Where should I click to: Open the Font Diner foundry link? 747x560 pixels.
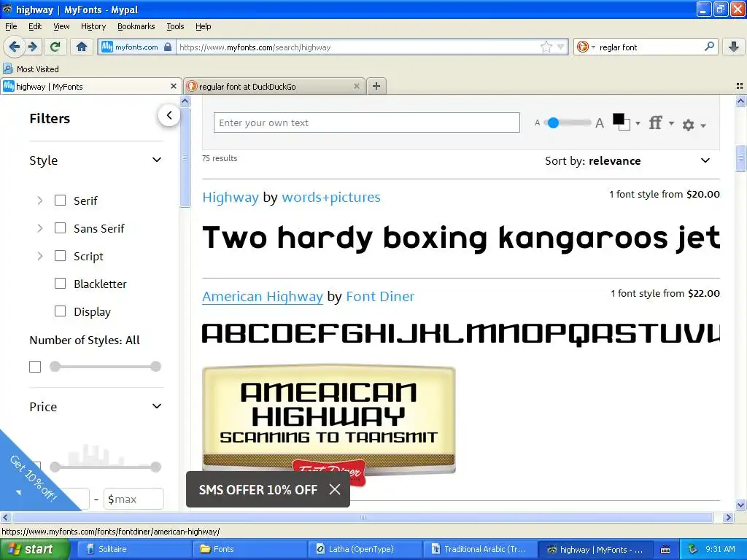(x=380, y=296)
